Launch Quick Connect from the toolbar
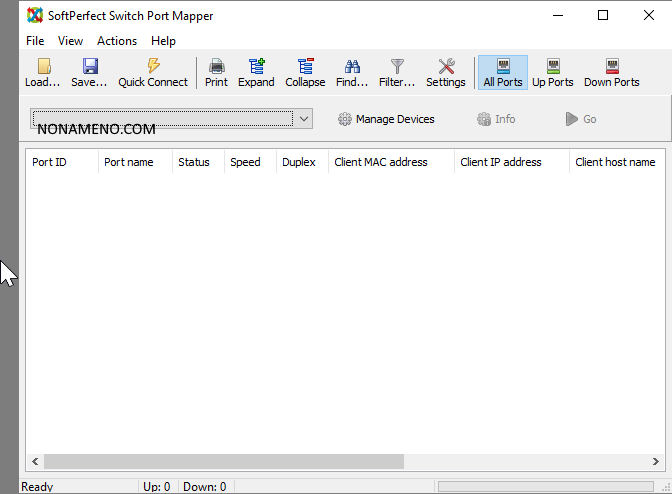Image resolution: width=672 pixels, height=494 pixels. tap(153, 67)
